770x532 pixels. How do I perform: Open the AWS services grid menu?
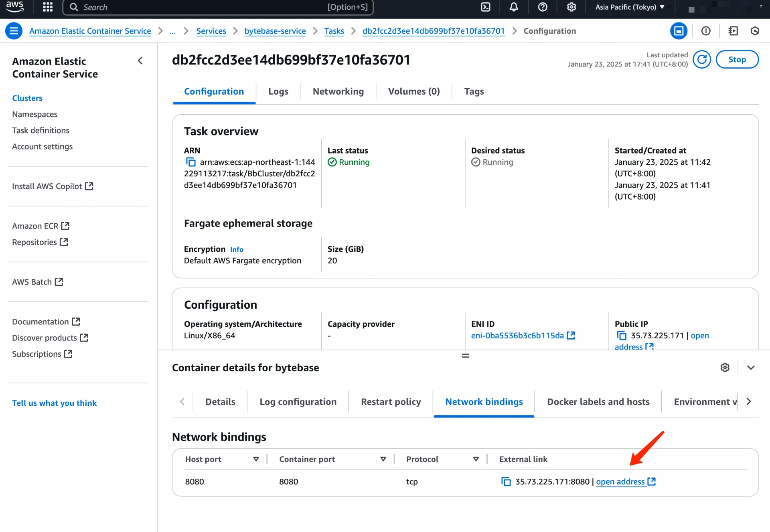[48, 7]
